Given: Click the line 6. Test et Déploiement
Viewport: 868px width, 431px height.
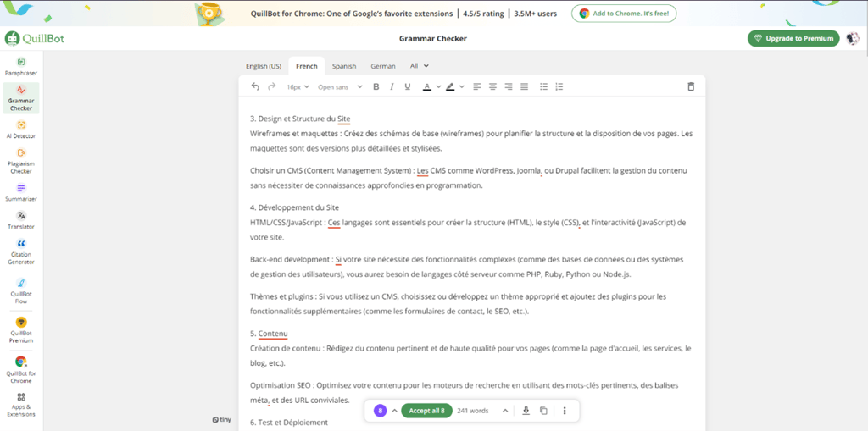Looking at the screenshot, I should point(289,423).
